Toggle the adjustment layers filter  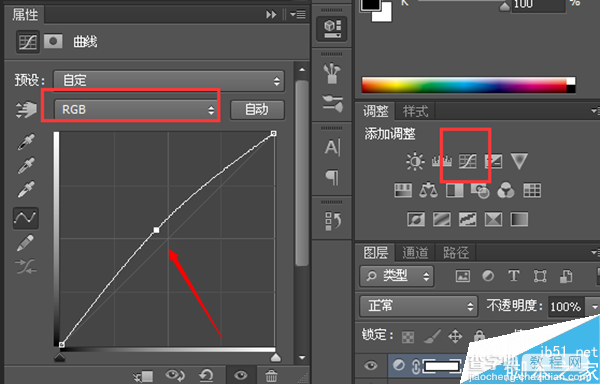tap(488, 276)
